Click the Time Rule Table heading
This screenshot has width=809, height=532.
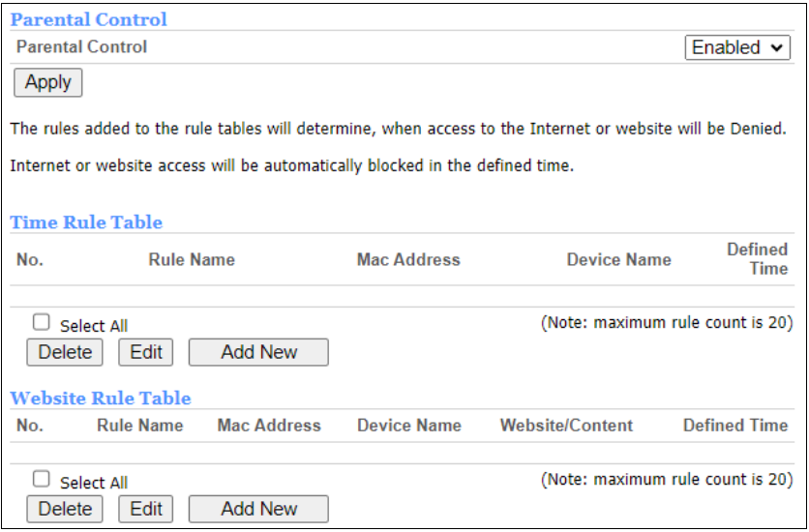coord(86,222)
